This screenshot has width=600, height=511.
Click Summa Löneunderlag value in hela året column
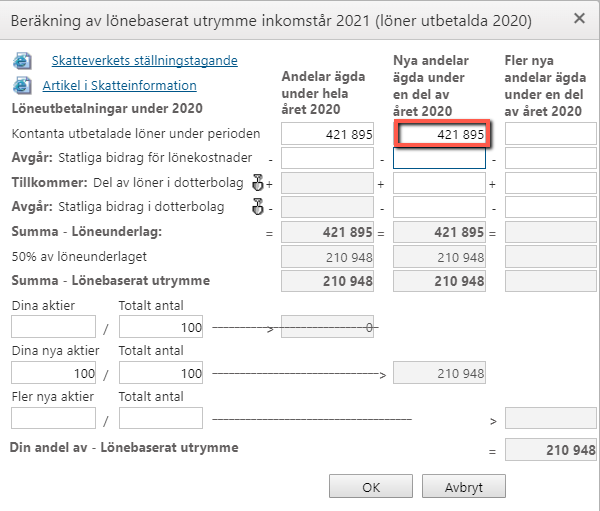(x=328, y=232)
